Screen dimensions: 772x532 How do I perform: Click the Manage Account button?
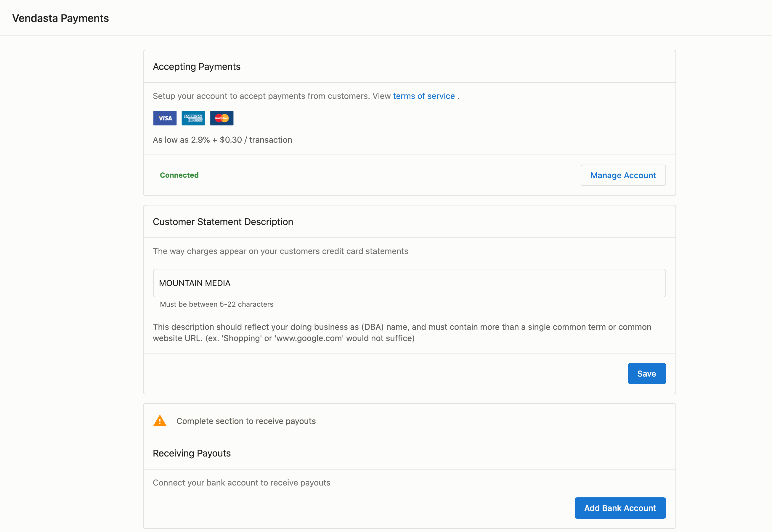coord(623,175)
